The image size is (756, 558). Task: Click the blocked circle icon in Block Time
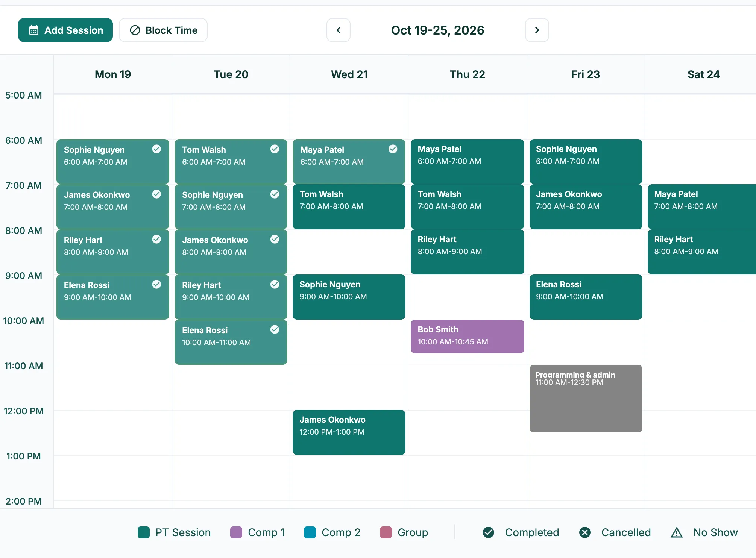pos(135,30)
